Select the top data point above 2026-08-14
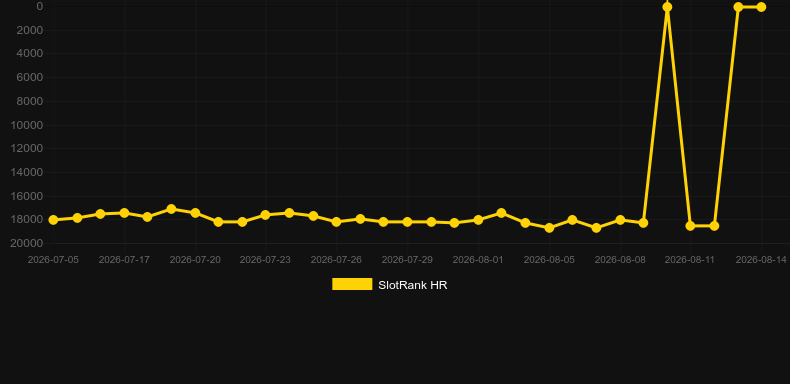The height and width of the screenshot is (384, 790). 761,7
